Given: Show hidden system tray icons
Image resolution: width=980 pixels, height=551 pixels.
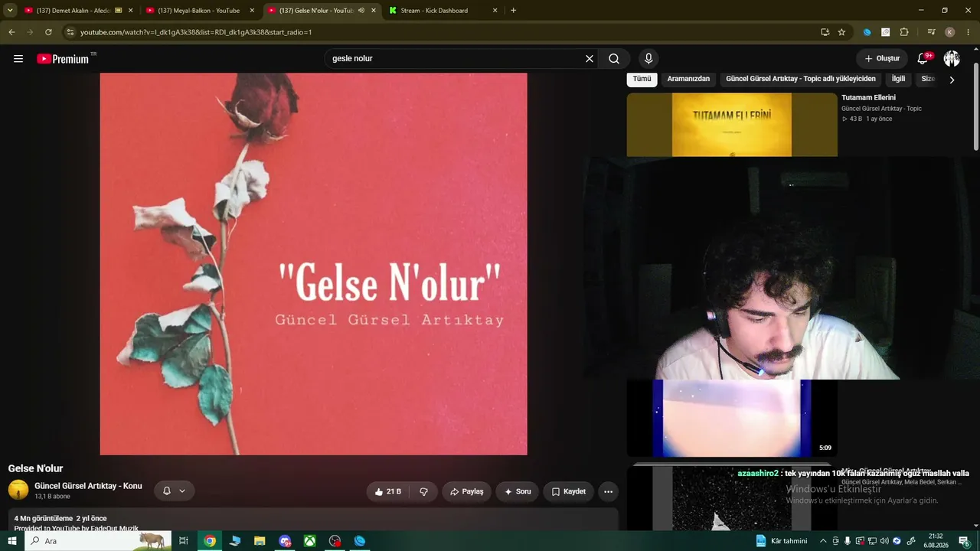Looking at the screenshot, I should (823, 541).
